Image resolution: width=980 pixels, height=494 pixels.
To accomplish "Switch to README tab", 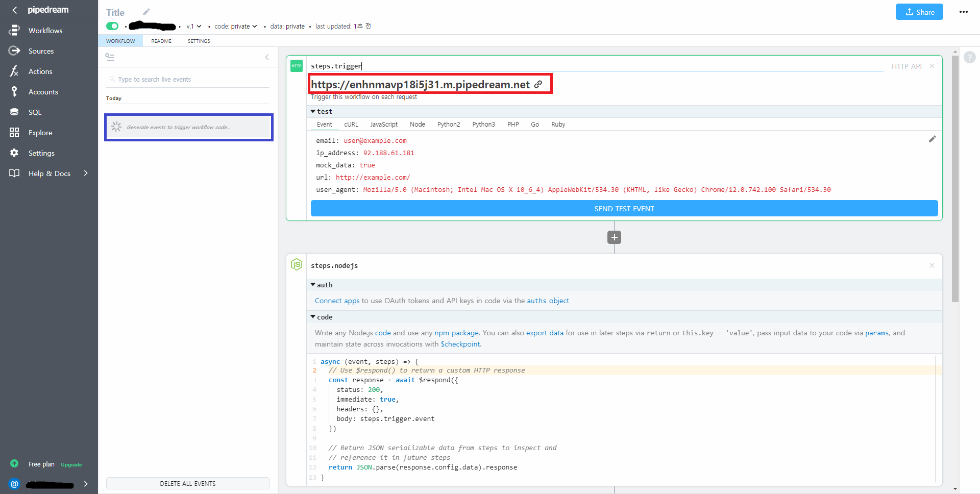I will pyautogui.click(x=161, y=41).
